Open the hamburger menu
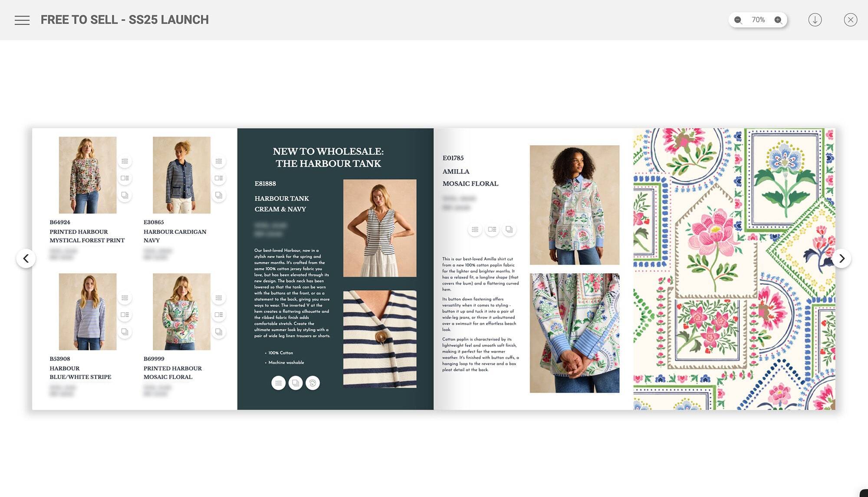Viewport: 868px width, 497px height. pos(22,20)
